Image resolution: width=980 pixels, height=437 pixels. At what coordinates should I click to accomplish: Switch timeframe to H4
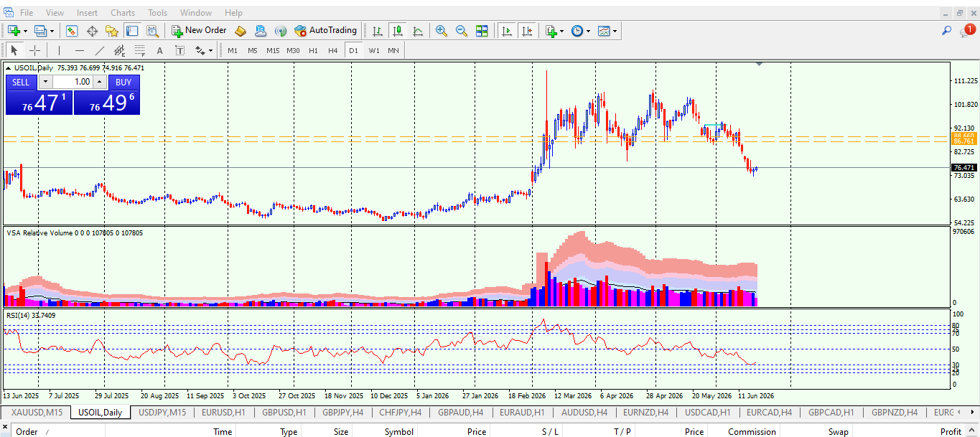(x=333, y=50)
